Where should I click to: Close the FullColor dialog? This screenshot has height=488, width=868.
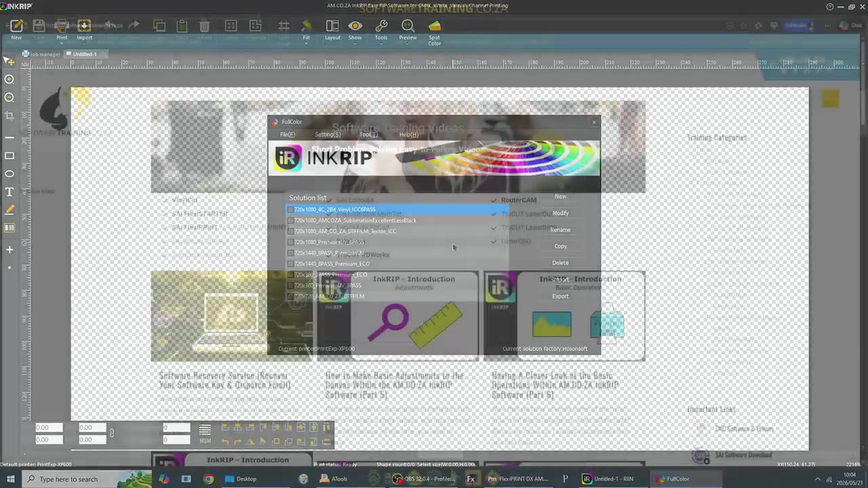pos(594,122)
